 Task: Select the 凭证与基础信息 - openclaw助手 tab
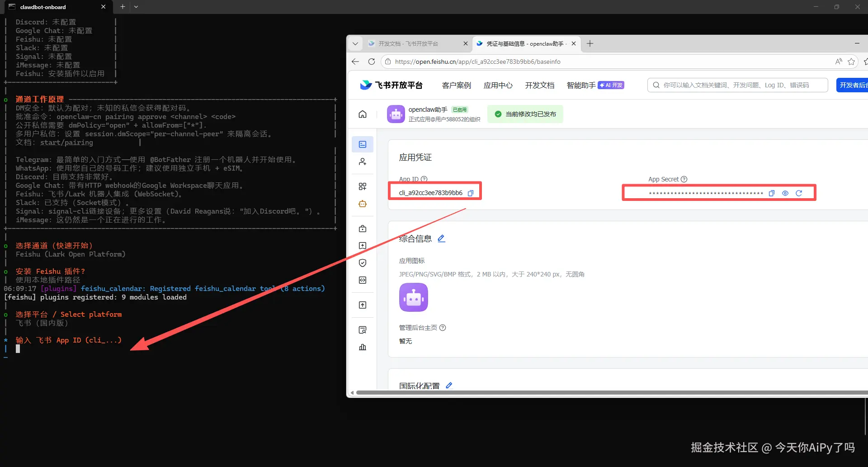click(x=527, y=43)
